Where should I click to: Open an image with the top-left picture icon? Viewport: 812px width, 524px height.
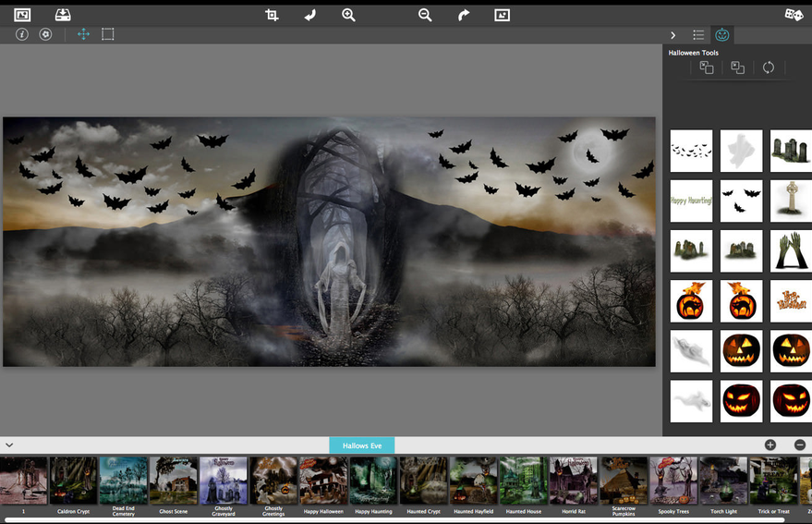(22, 15)
